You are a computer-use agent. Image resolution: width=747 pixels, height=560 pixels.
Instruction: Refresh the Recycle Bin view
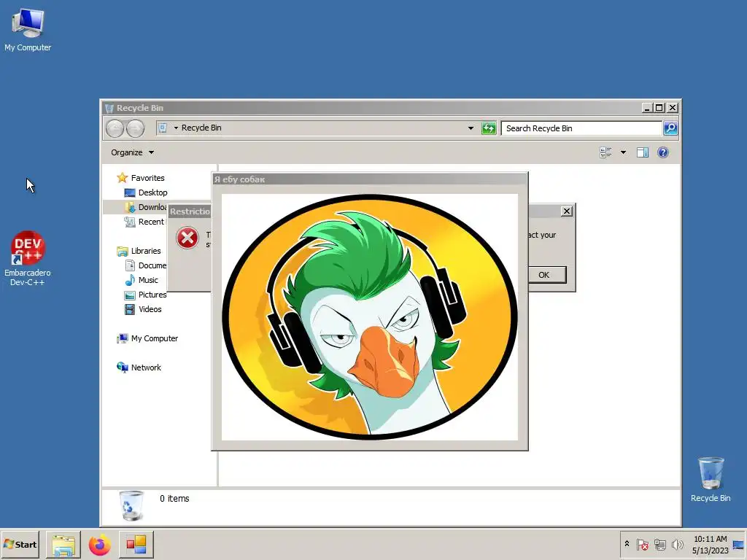(x=489, y=128)
